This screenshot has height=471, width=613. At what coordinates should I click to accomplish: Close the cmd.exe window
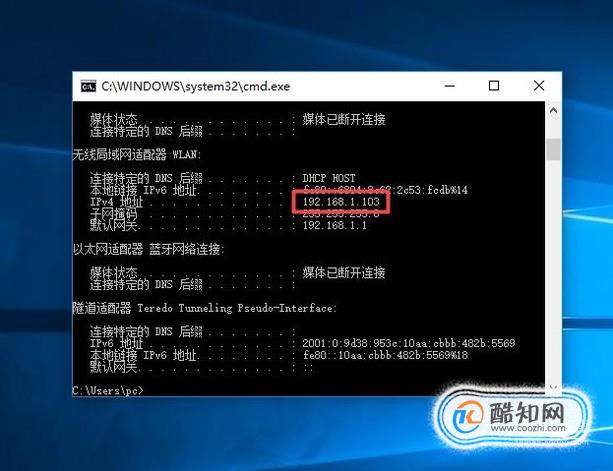click(539, 86)
